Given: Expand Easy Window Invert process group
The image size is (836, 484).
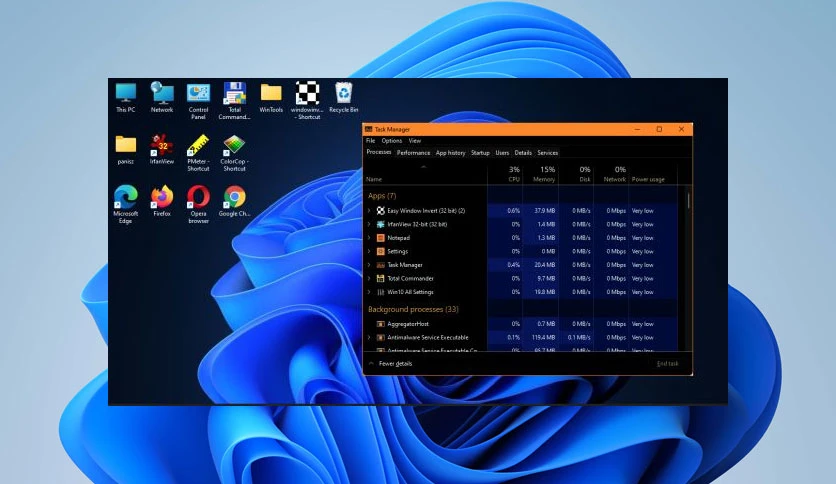Looking at the screenshot, I should pyautogui.click(x=369, y=211).
